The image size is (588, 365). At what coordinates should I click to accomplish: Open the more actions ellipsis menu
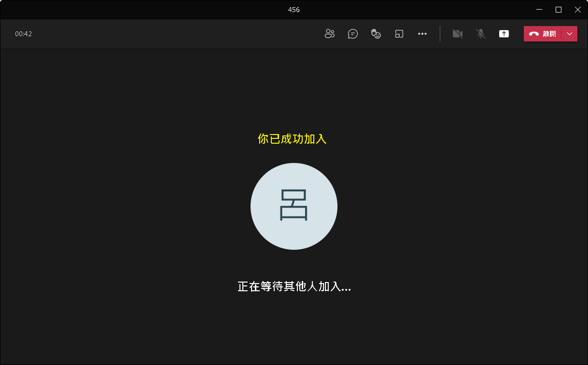point(422,34)
